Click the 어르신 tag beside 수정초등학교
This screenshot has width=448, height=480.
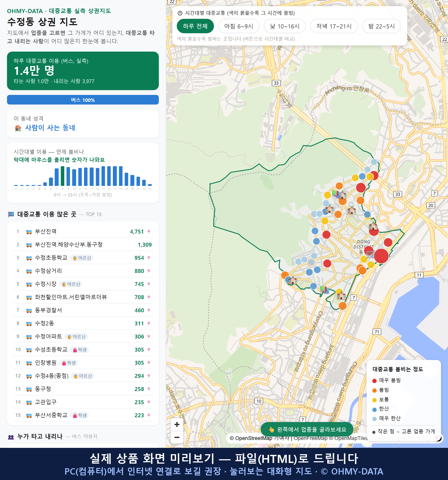(82, 258)
